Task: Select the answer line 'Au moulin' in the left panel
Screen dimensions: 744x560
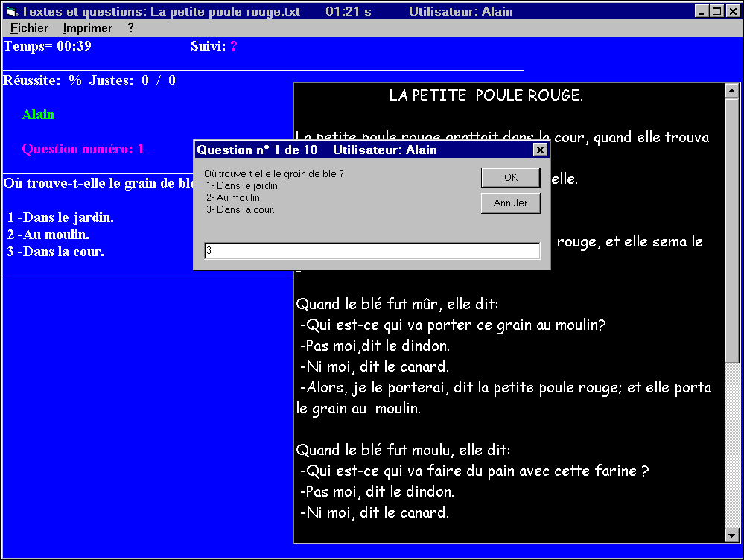Action: click(49, 235)
